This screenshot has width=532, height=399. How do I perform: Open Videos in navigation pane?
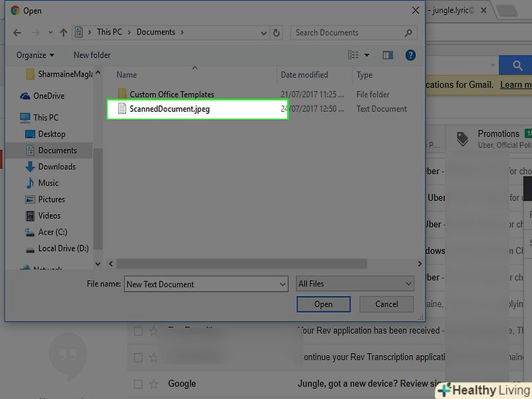click(49, 216)
